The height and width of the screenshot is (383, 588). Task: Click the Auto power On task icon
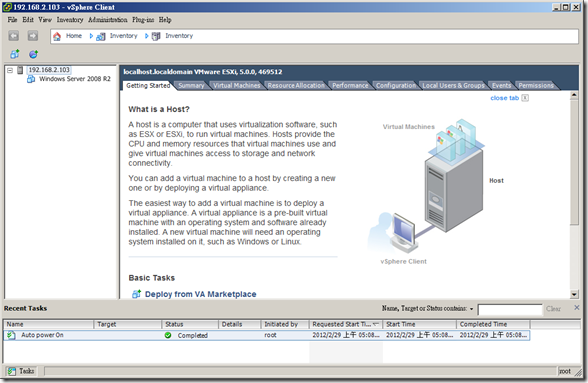11,335
